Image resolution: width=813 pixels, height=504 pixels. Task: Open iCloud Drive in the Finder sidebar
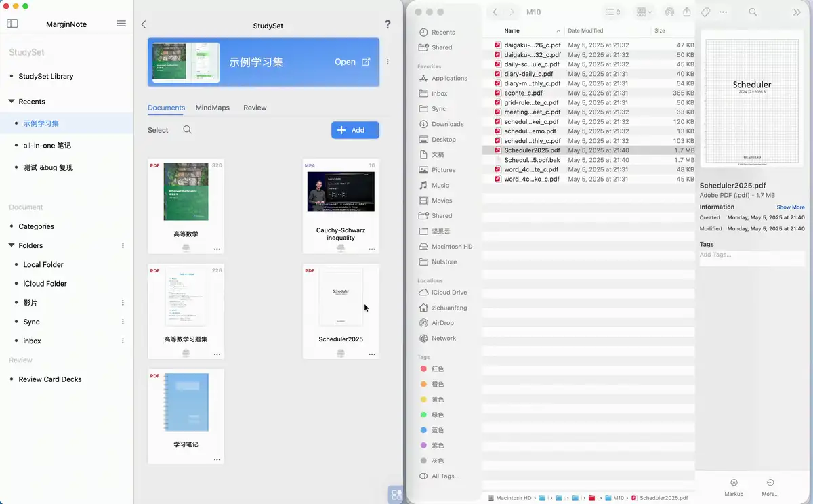[x=443, y=293]
